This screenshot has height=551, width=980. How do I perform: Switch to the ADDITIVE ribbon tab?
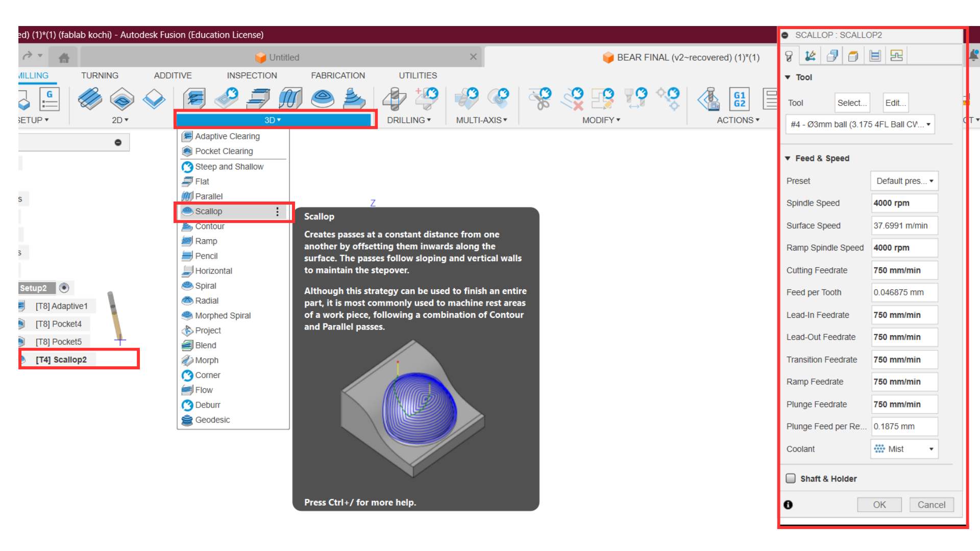(173, 76)
